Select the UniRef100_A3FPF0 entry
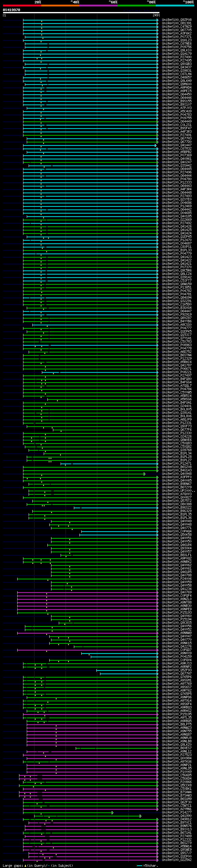197x868 pixels. (x=177, y=477)
